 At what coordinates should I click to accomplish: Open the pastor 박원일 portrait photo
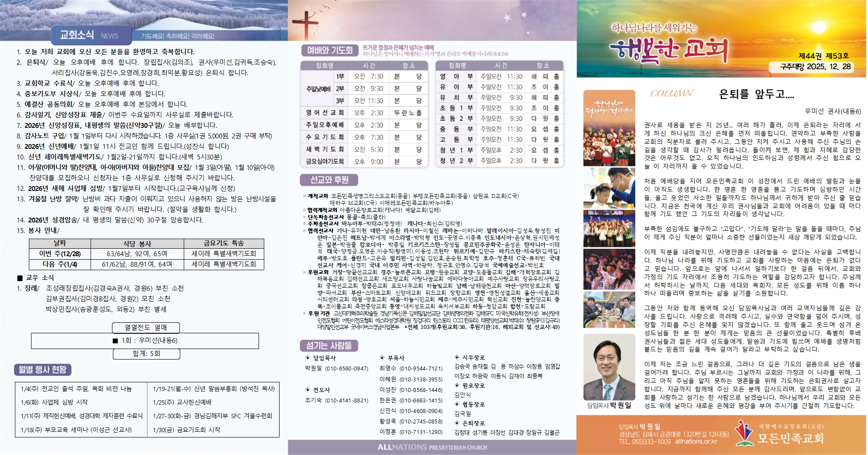click(609, 367)
